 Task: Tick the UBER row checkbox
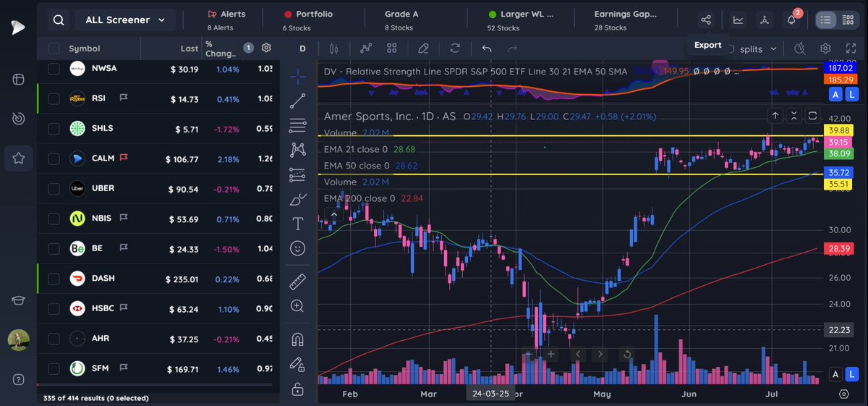coord(54,189)
